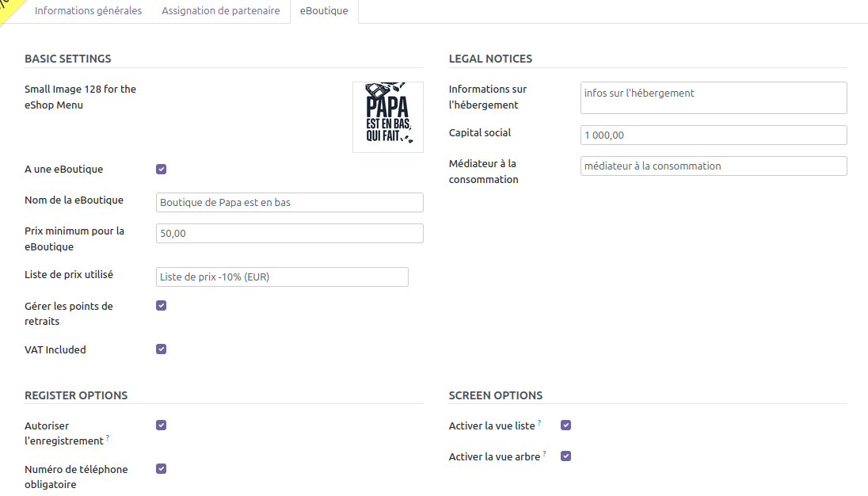Toggle Activer la vue arbre checkbox
The height and width of the screenshot is (496, 868).
coord(565,456)
